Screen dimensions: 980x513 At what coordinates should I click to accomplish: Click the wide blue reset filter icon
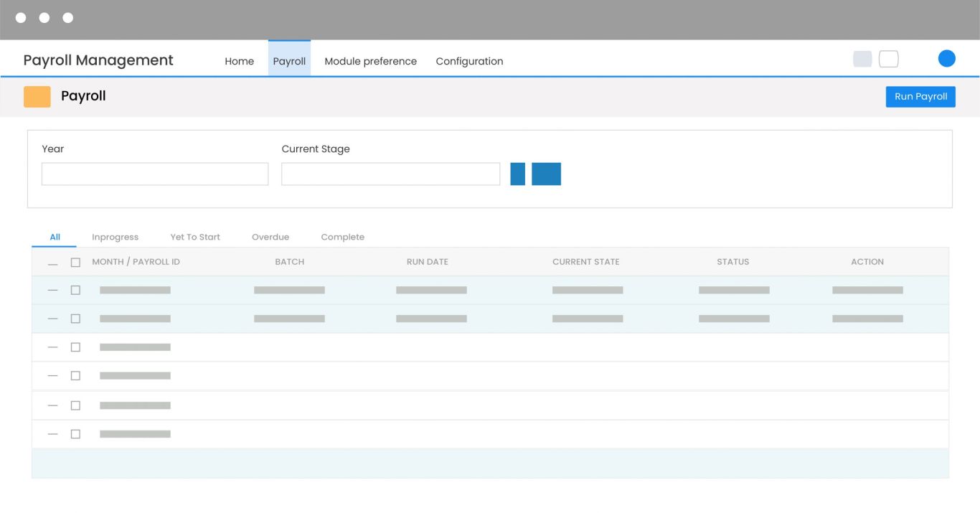547,174
